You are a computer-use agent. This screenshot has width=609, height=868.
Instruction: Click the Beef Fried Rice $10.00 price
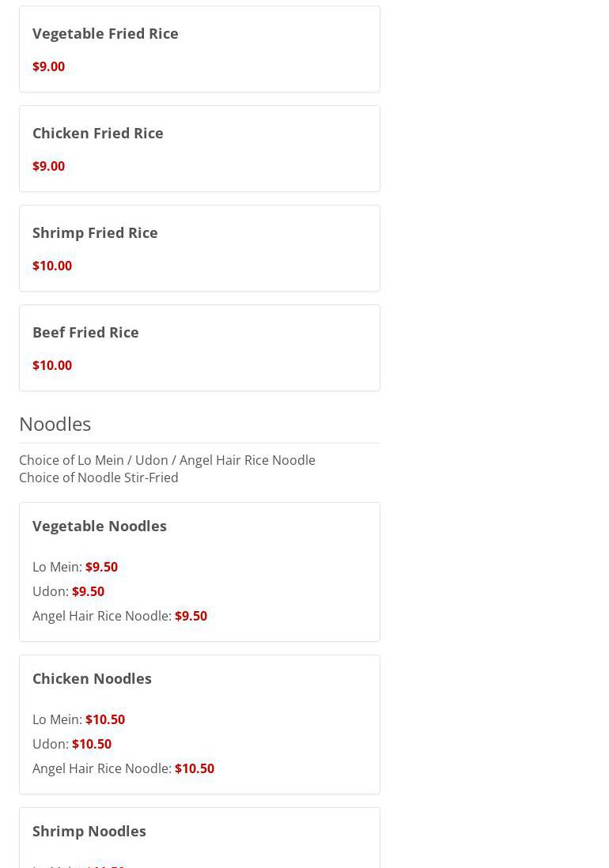pos(52,365)
